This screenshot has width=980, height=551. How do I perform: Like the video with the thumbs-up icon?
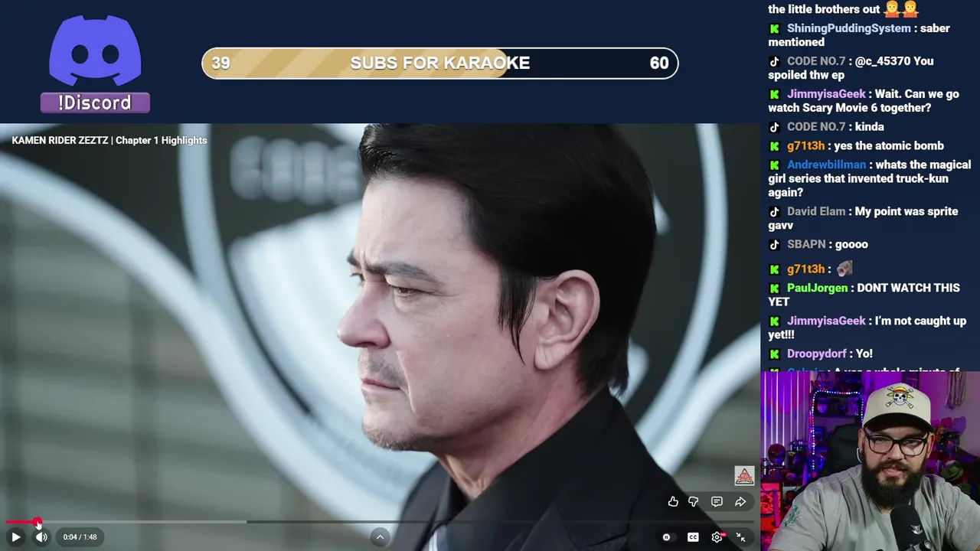coord(673,502)
